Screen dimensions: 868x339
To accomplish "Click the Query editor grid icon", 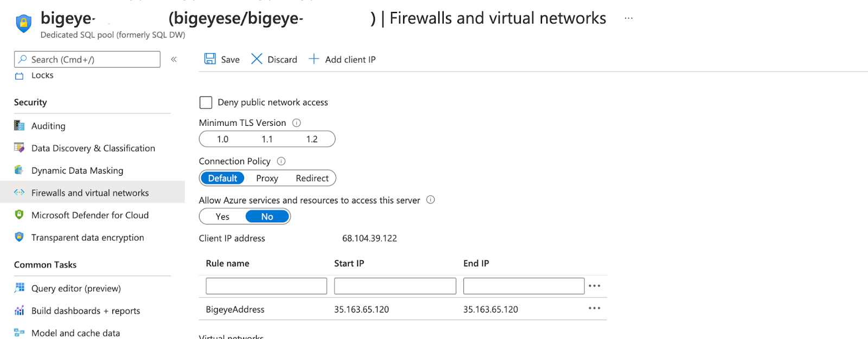I will [20, 288].
